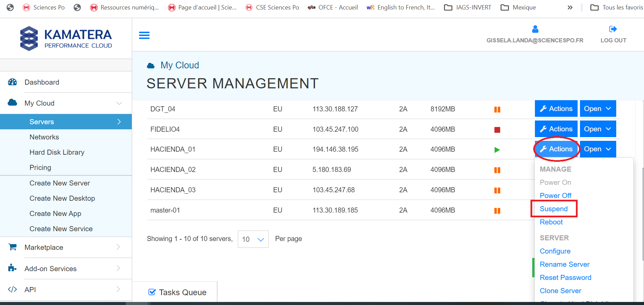This screenshot has height=305, width=644.
Task: Click the Sciences Po bookmark icon
Action: point(26,7)
